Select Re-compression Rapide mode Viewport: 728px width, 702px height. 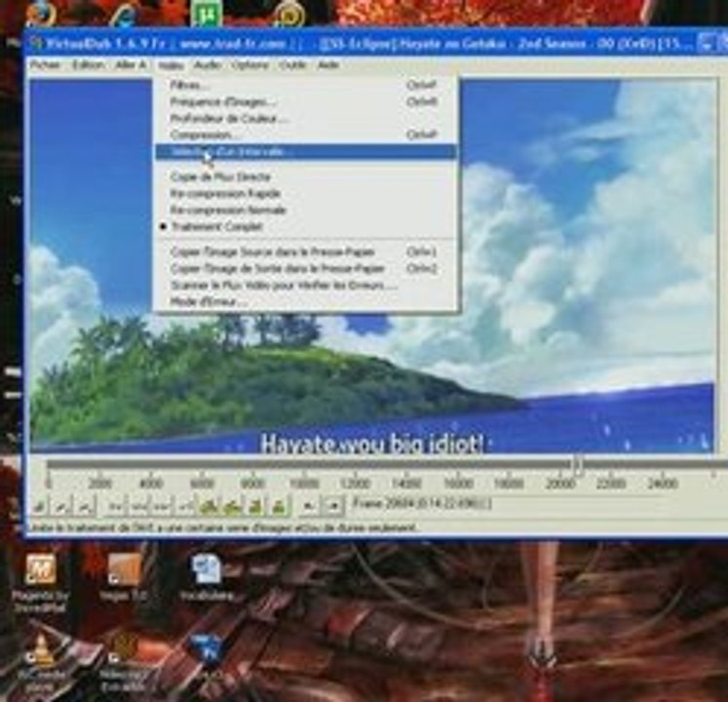point(306,193)
